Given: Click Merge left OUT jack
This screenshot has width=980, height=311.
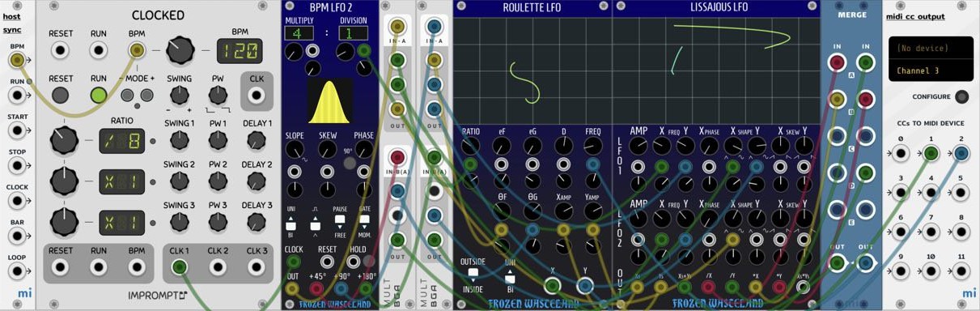Looking at the screenshot, I should [x=837, y=263].
